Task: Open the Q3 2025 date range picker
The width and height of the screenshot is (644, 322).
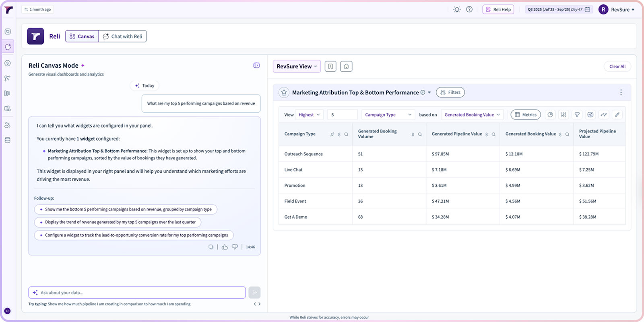Action: [559, 9]
